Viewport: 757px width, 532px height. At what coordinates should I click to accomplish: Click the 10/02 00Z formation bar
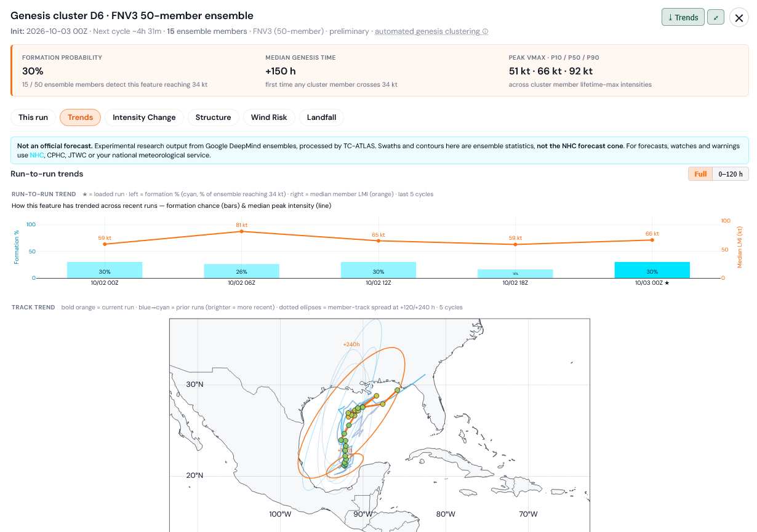[x=105, y=270]
